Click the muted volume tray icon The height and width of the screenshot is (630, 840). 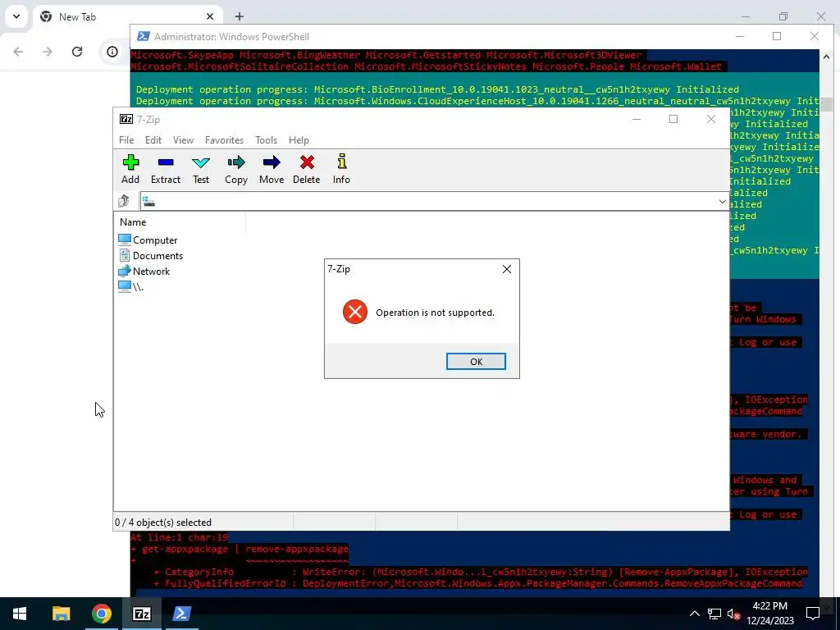click(x=734, y=614)
